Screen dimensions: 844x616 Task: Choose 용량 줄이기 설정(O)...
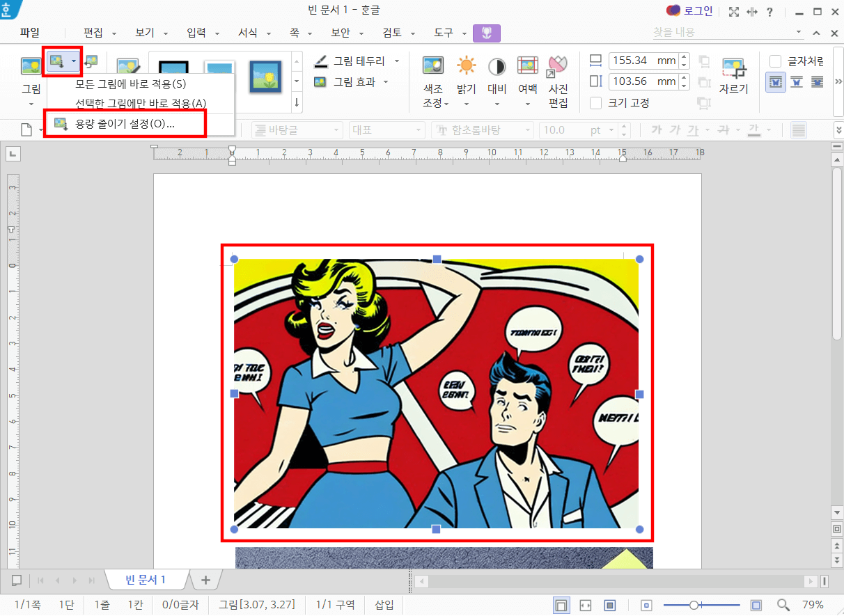[125, 124]
